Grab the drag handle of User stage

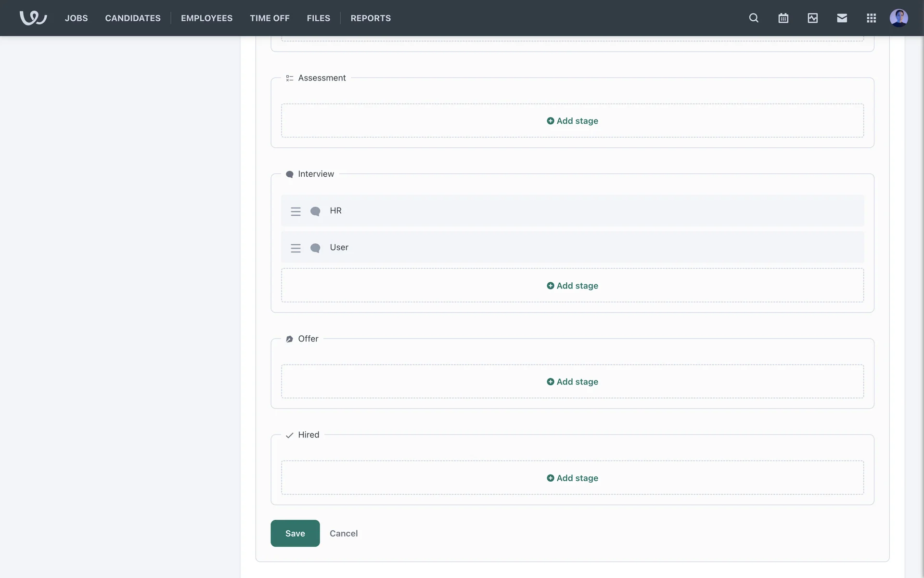[295, 248]
